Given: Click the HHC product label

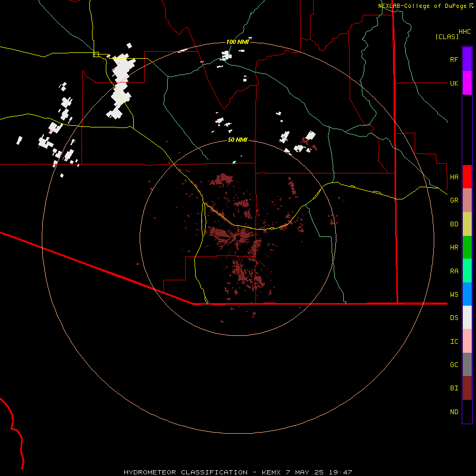Looking at the screenshot, I should coord(465,32).
